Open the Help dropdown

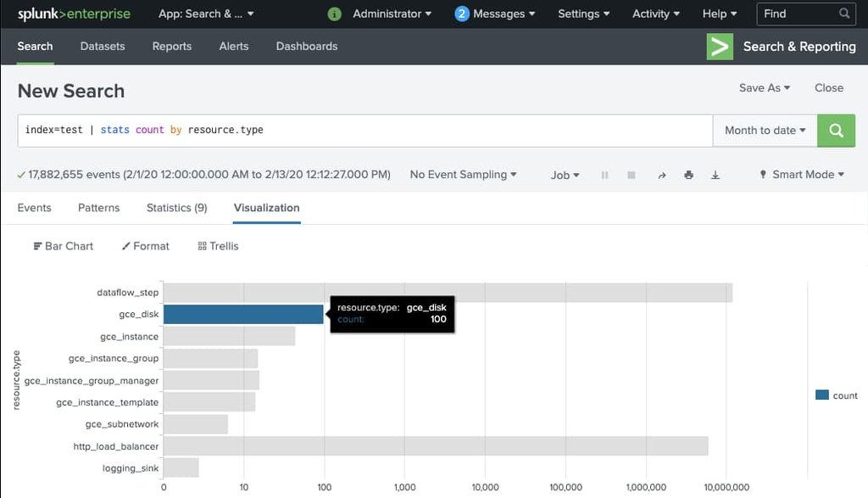[719, 14]
